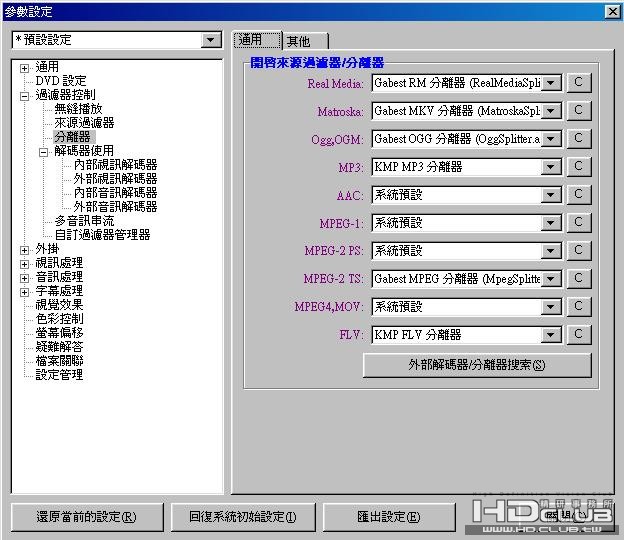Click the C button for FLV
The width and height of the screenshot is (624, 540).
point(579,335)
